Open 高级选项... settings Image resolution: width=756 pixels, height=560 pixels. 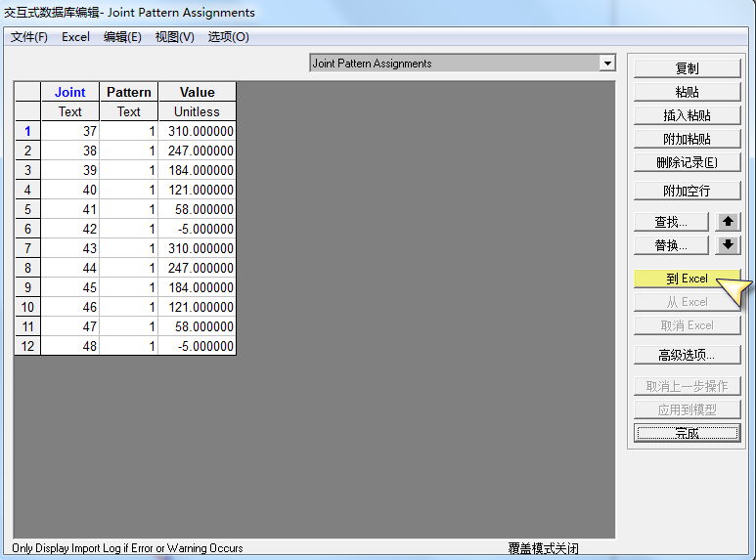coord(687,355)
